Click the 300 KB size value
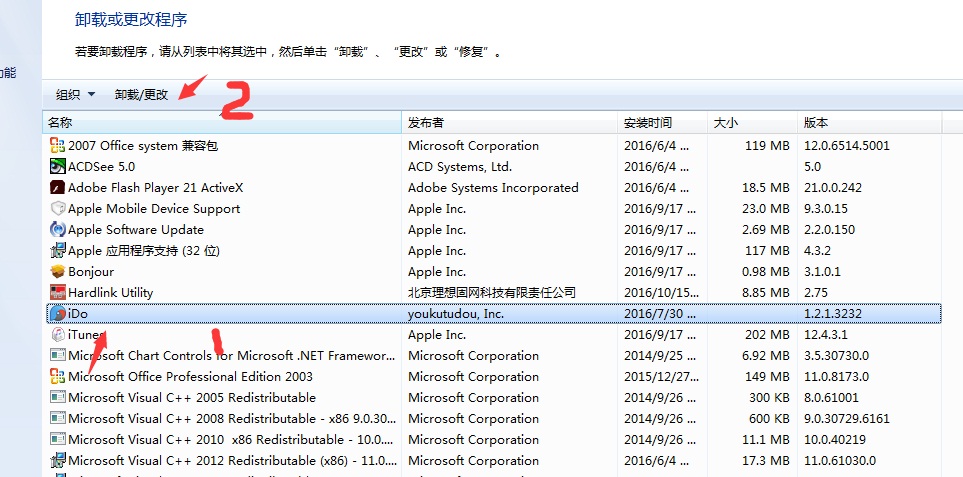963x477 pixels. [769, 397]
